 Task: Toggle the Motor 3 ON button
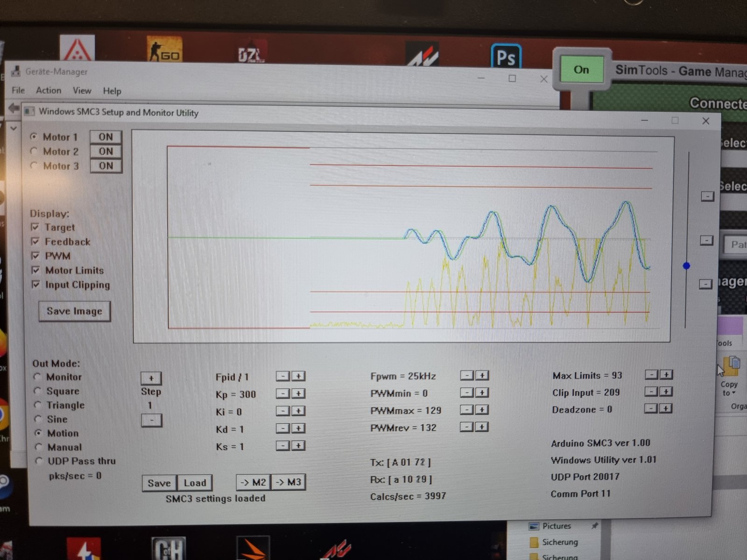pos(106,166)
